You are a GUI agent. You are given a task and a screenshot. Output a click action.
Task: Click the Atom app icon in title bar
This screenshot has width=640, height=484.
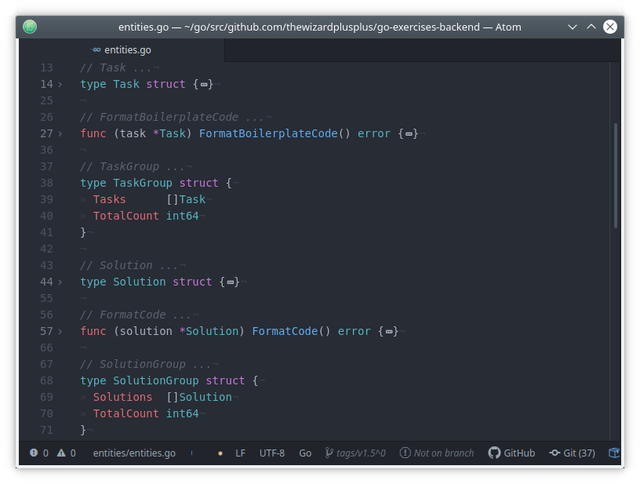point(30,27)
